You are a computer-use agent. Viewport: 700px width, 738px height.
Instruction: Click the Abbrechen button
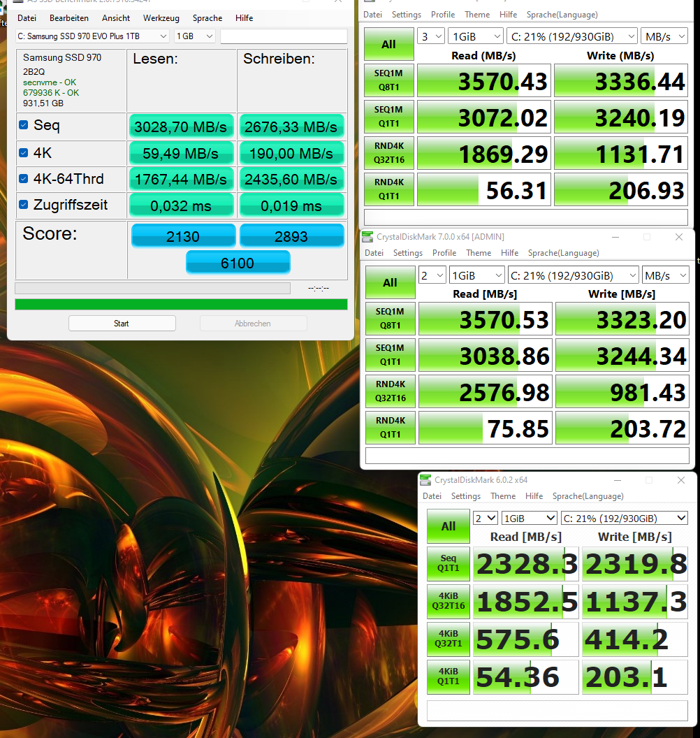tap(253, 324)
